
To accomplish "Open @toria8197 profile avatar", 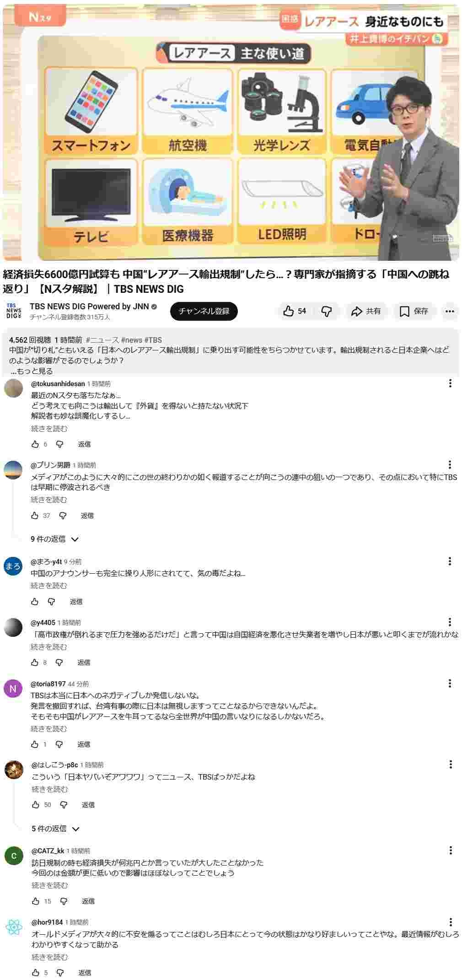I will (x=13, y=689).
